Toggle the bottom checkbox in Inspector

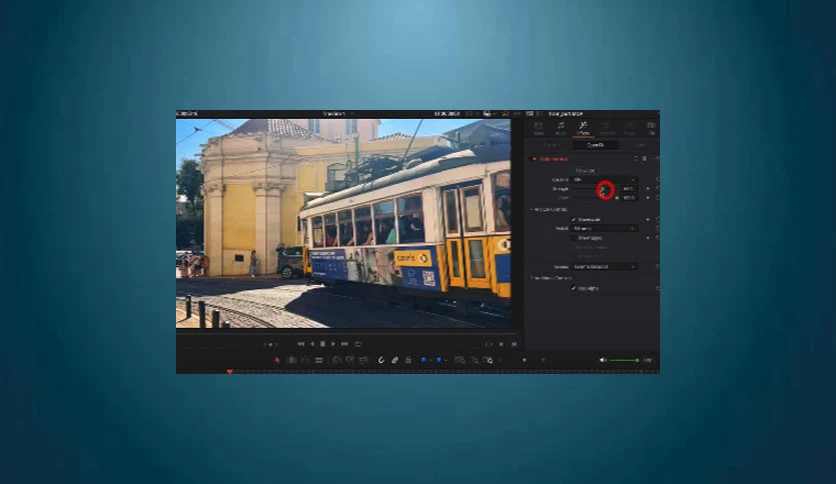574,288
